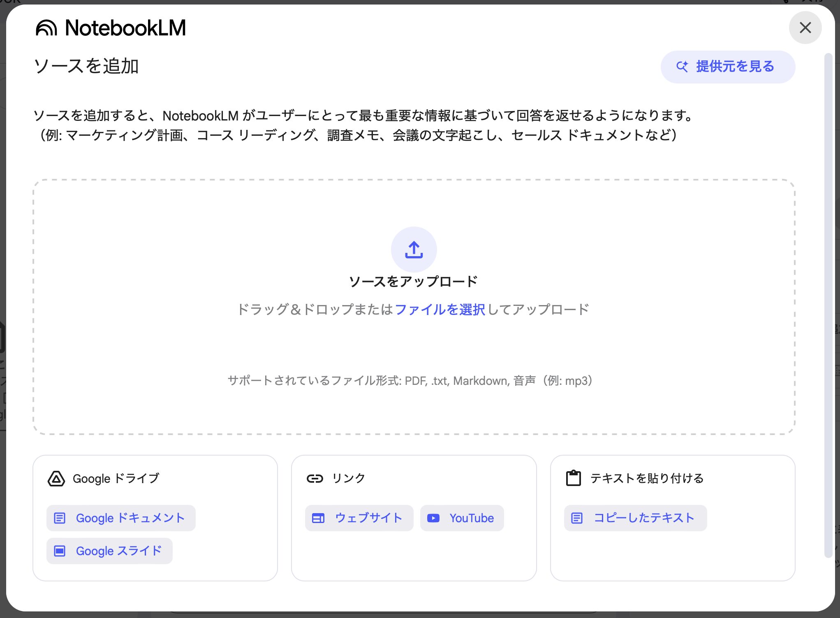Click the テキストを貼り付ける section label
The width and height of the screenshot is (840, 618).
point(647,479)
